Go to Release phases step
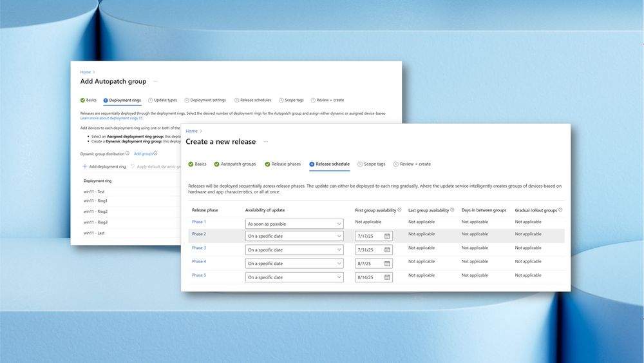644x363 pixels. tap(283, 164)
